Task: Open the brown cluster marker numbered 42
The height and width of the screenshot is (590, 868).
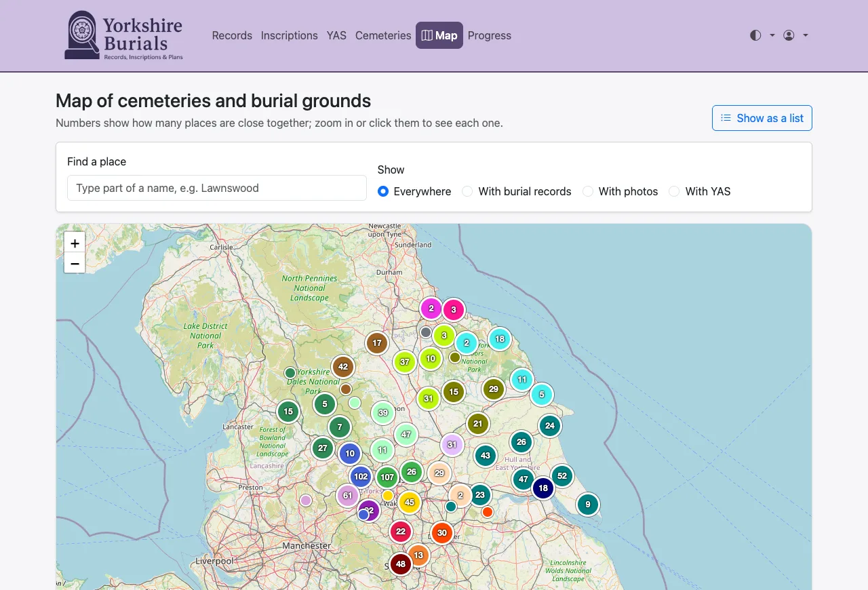Action: tap(343, 367)
